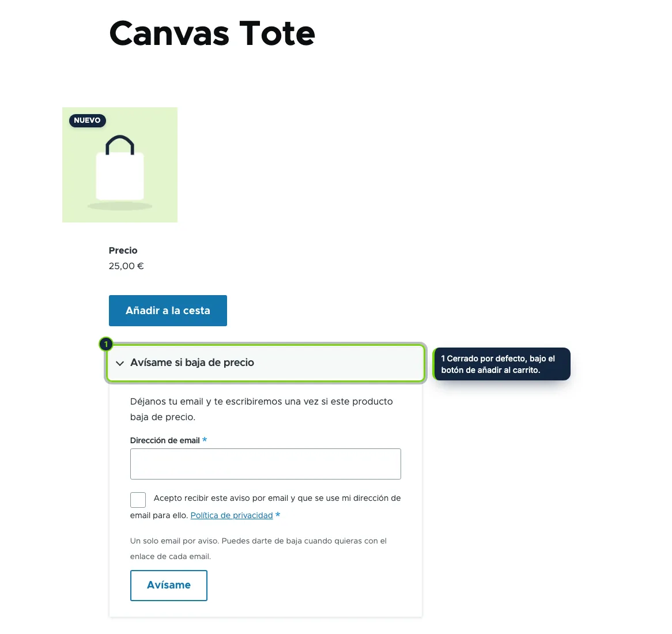Click the white tote bag illustration

(x=120, y=169)
